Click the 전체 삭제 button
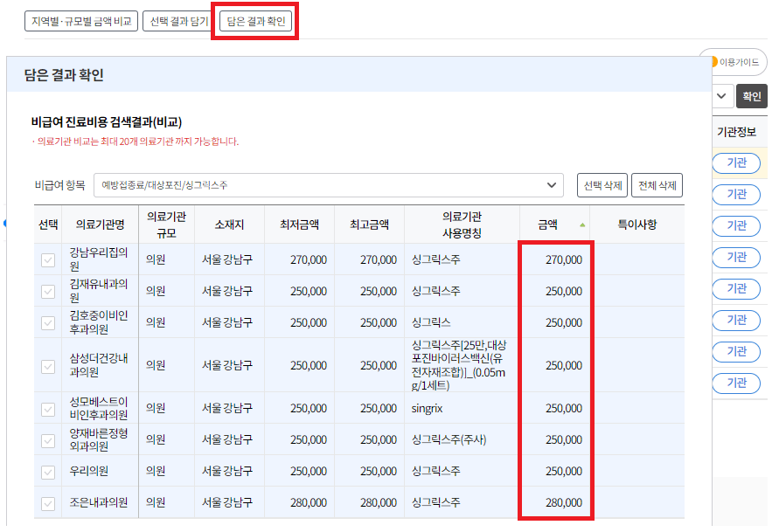The height and width of the screenshot is (532, 779). [657, 185]
